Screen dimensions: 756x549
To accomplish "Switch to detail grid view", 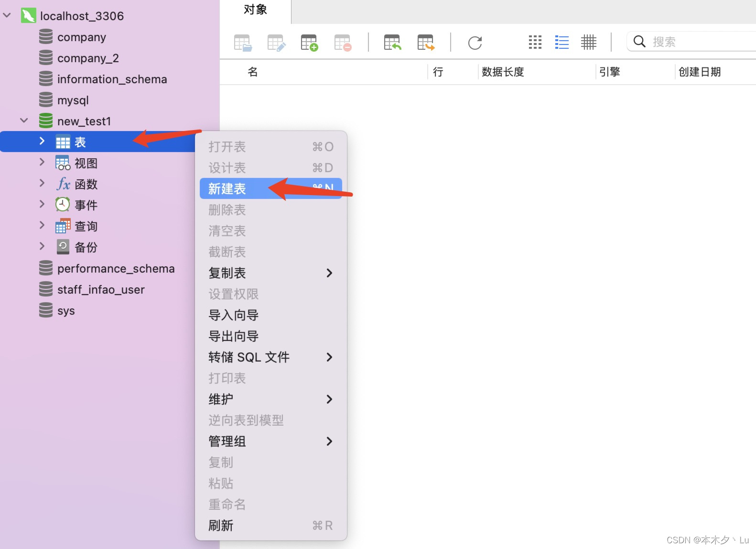I will point(589,42).
